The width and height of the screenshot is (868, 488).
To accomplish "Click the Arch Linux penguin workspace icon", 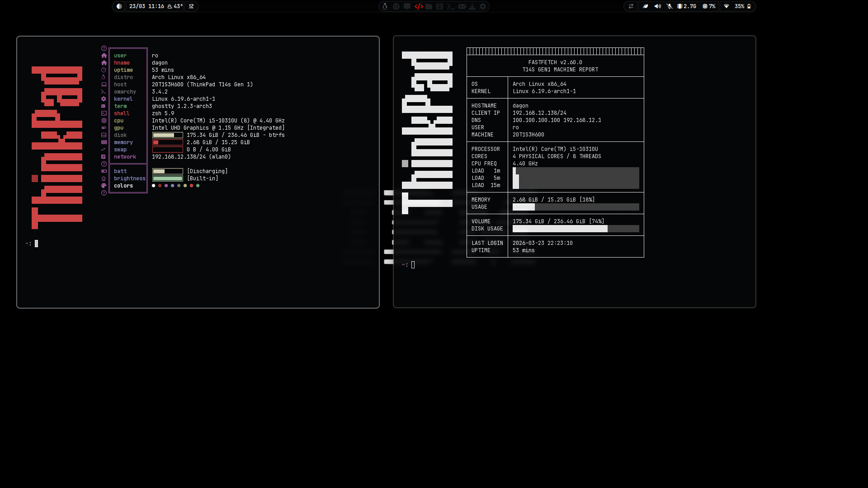I will [385, 6].
